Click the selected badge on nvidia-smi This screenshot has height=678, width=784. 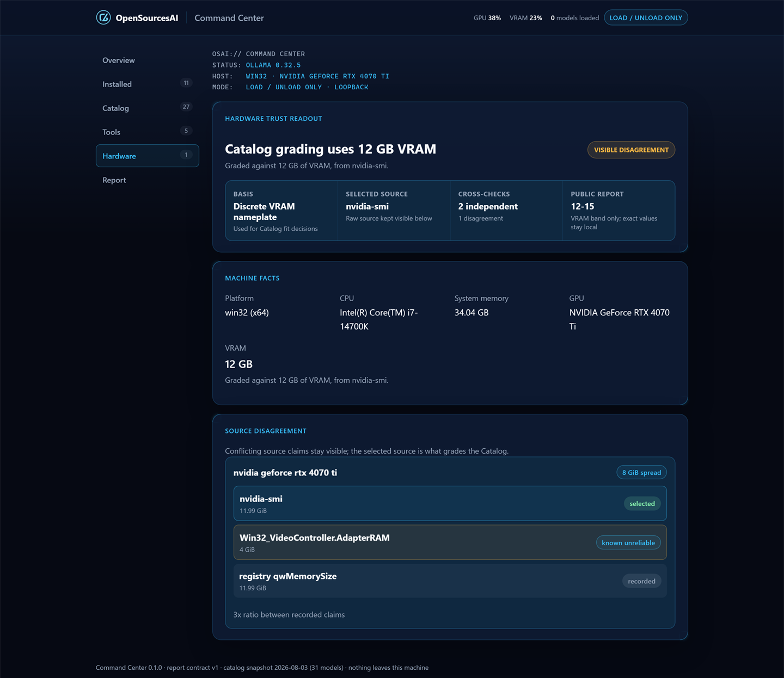click(642, 504)
